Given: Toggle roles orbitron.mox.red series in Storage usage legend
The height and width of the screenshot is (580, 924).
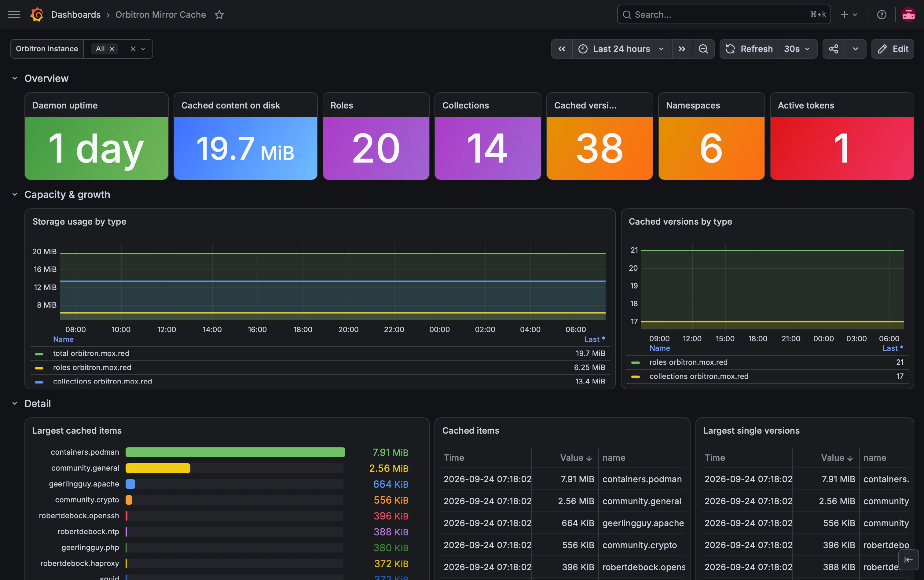Looking at the screenshot, I should pyautogui.click(x=92, y=368).
